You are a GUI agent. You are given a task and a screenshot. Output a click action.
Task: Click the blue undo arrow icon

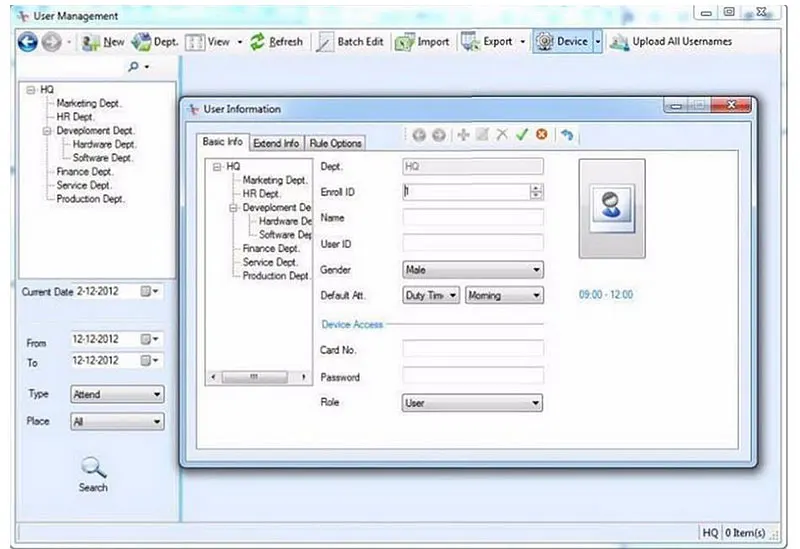pos(567,135)
